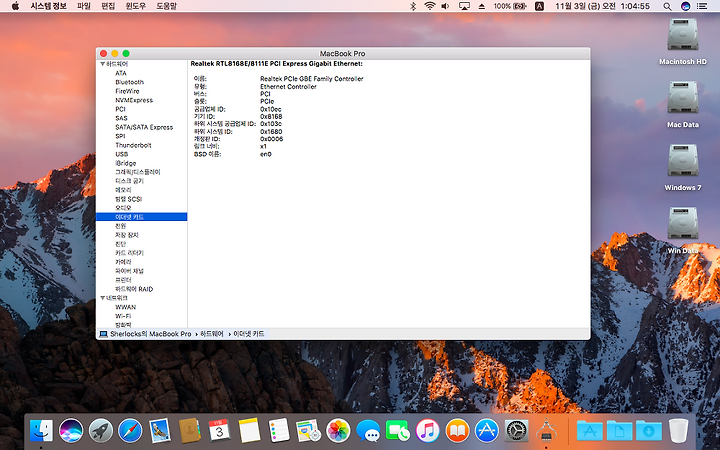Open App Store icon in Dock
This screenshot has height=450, width=720.
[x=487, y=431]
